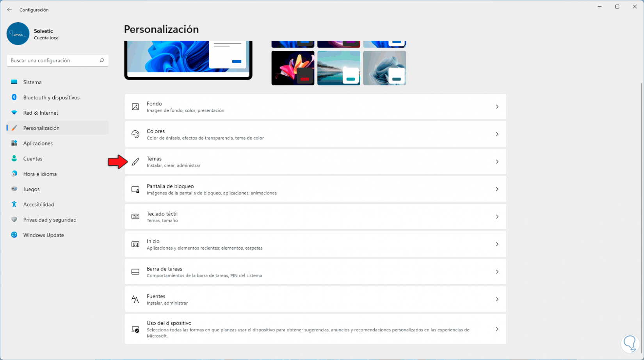Click the Personalización paintbrush icon in sidebar
Screen dimensions: 644x360
click(14, 128)
